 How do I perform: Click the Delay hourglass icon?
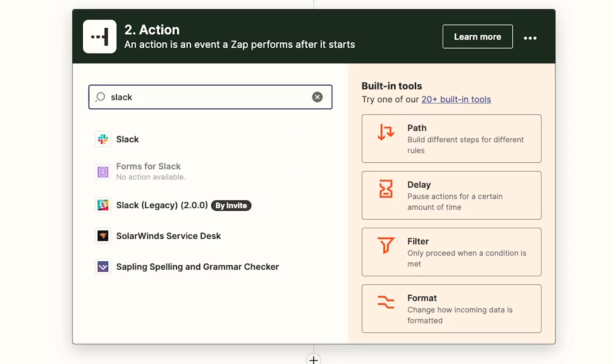pyautogui.click(x=386, y=189)
